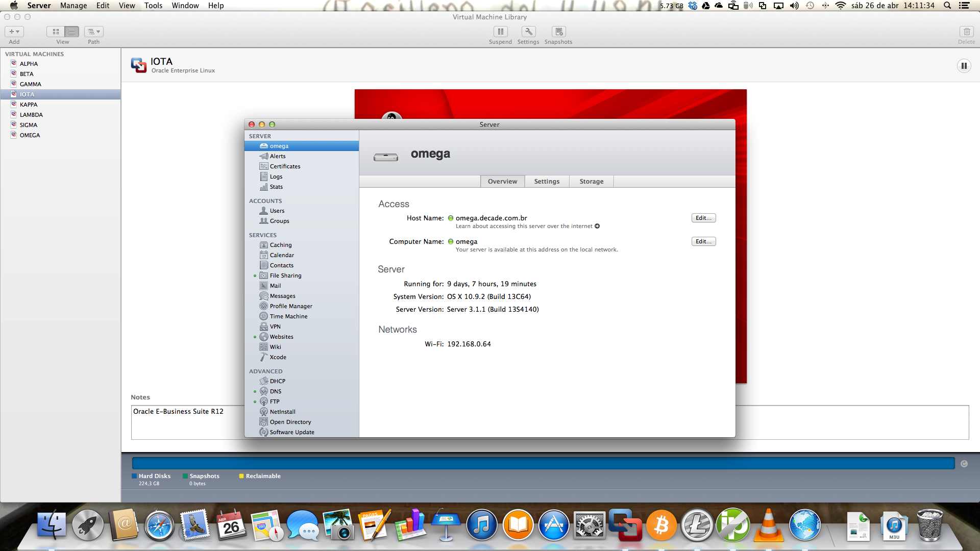
Task: Open the Window menu
Action: pyautogui.click(x=185, y=6)
